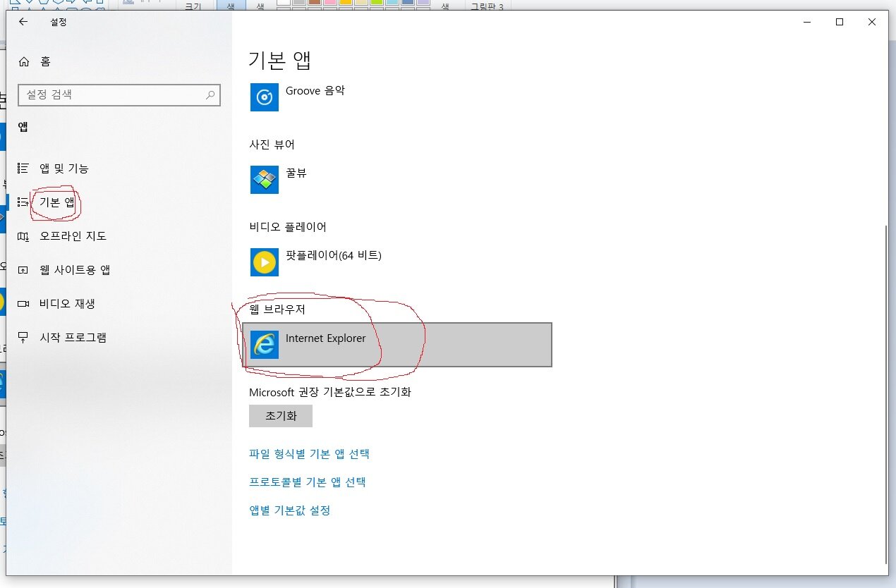
Task: Click the Internet Explorer browser icon
Action: click(265, 345)
